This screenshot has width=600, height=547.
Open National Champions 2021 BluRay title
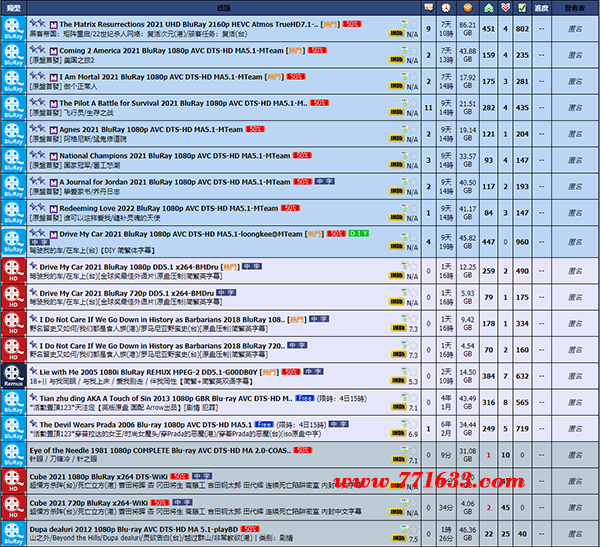coord(174,156)
